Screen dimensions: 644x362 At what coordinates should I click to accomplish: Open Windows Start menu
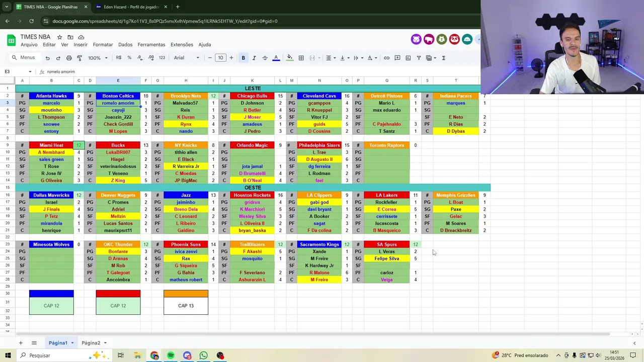pyautogui.click(x=8, y=355)
